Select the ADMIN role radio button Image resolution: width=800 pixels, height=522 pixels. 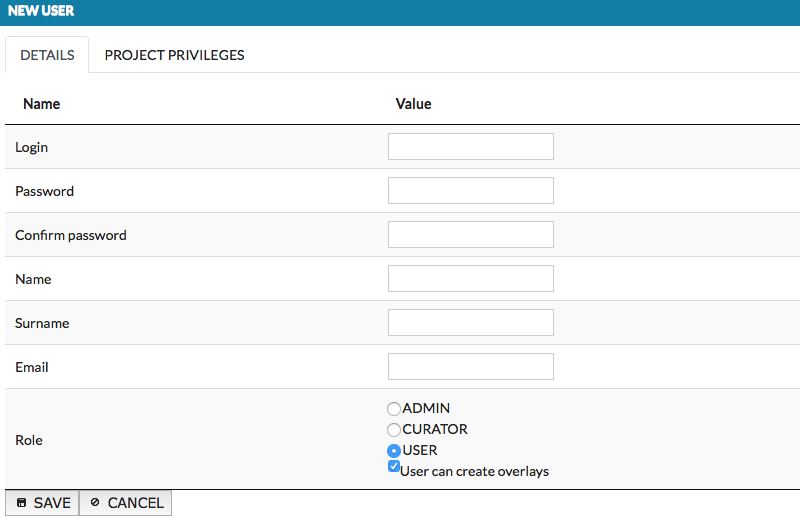[394, 409]
